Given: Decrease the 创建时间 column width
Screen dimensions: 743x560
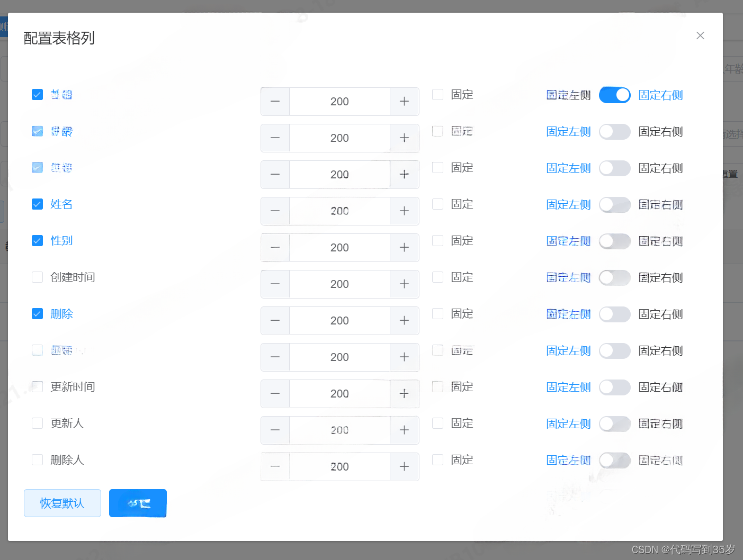Looking at the screenshot, I should click(275, 284).
